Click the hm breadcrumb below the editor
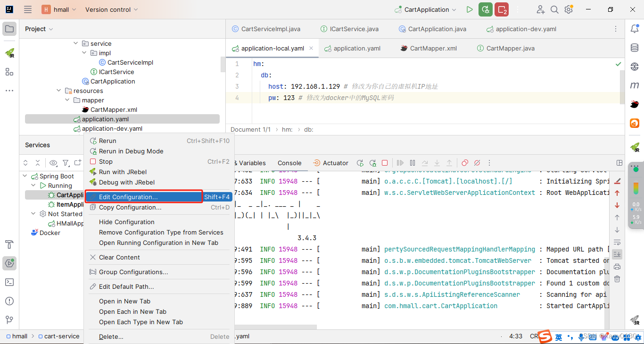The height and width of the screenshot is (344, 644). pyautogui.click(x=287, y=129)
